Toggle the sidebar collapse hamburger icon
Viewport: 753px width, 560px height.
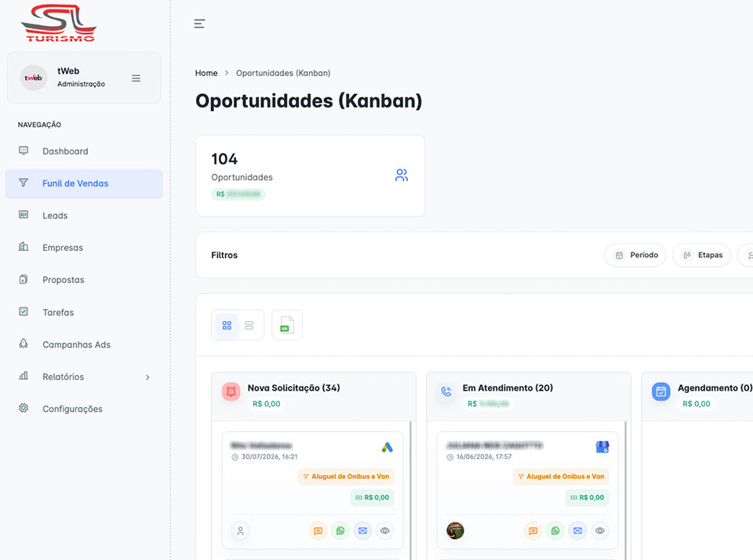tap(199, 24)
